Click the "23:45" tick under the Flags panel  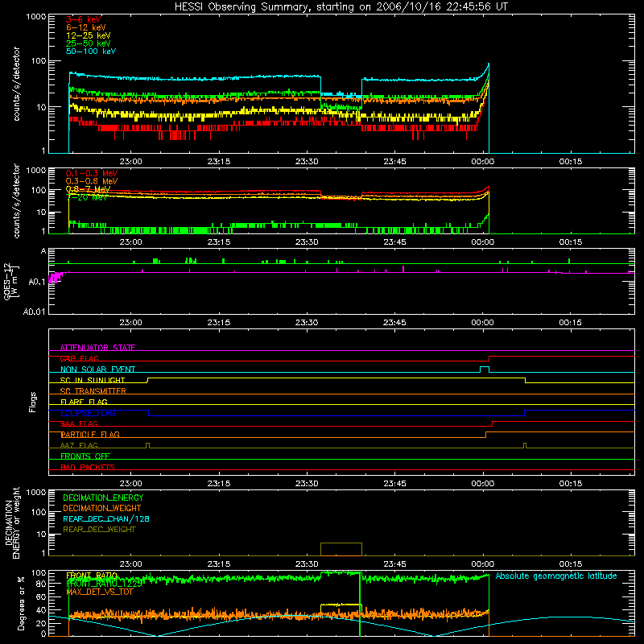point(394,484)
